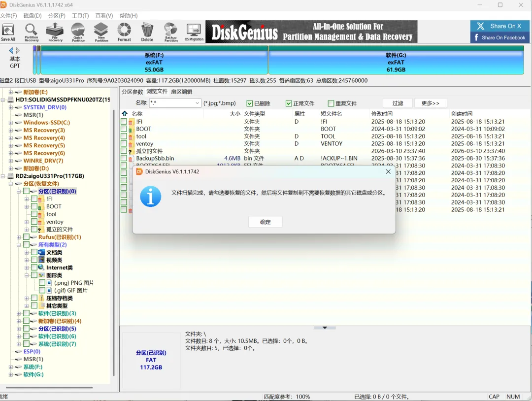Open the 名称 filter dropdown

(197, 103)
